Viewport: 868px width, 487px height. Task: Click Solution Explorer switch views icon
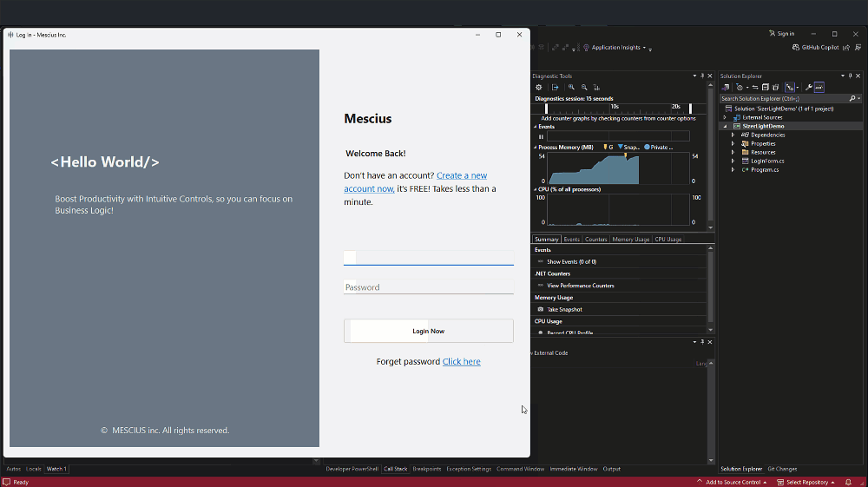click(x=726, y=88)
